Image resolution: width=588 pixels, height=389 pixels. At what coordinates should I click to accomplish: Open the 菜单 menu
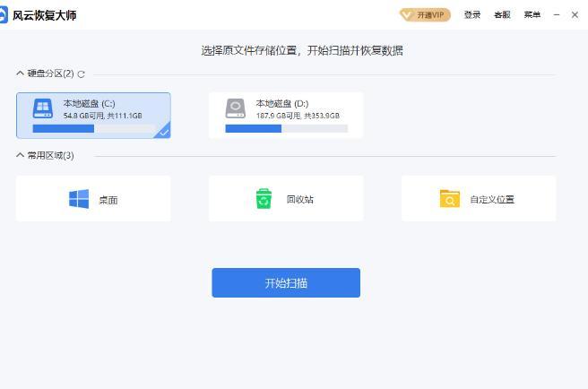click(532, 14)
